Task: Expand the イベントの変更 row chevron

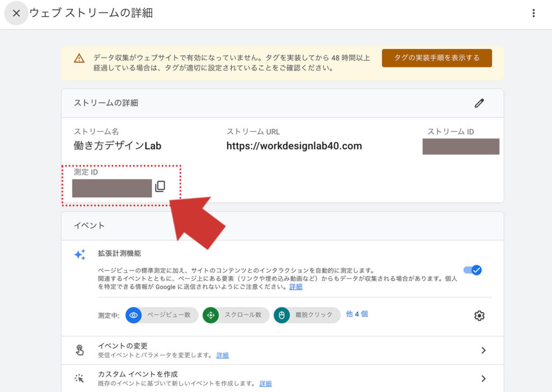Action: [x=483, y=350]
